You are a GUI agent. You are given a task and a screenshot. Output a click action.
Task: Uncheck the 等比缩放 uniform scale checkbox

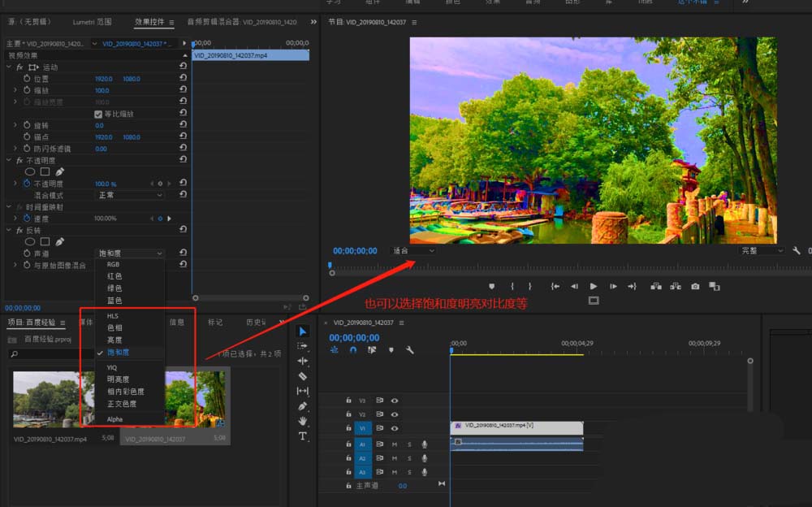click(x=99, y=114)
